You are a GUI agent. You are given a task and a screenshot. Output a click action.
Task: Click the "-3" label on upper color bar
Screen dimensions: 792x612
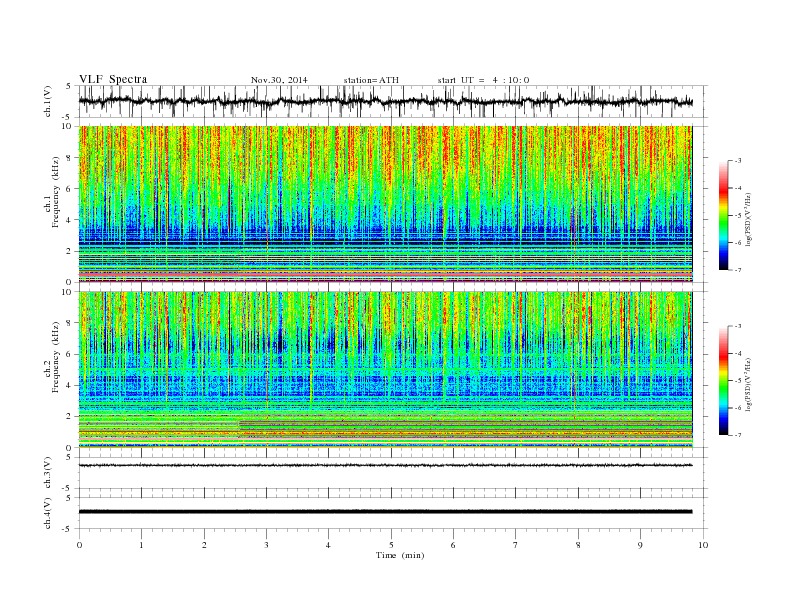737,161
